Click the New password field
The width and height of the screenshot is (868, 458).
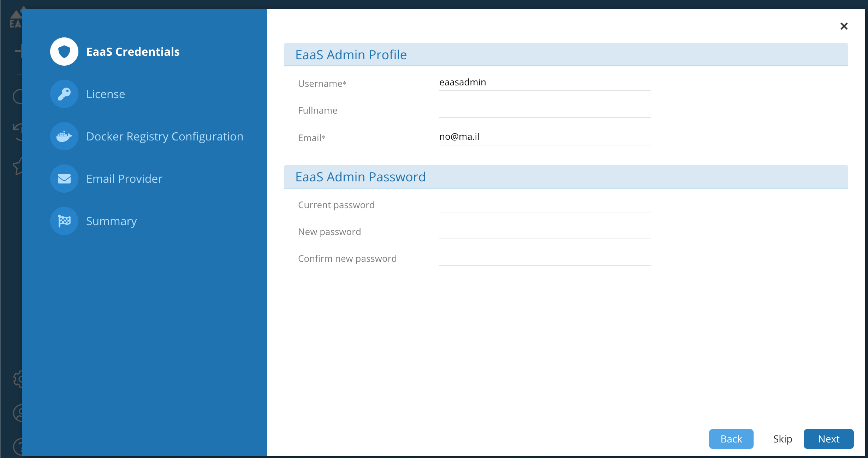tap(545, 231)
